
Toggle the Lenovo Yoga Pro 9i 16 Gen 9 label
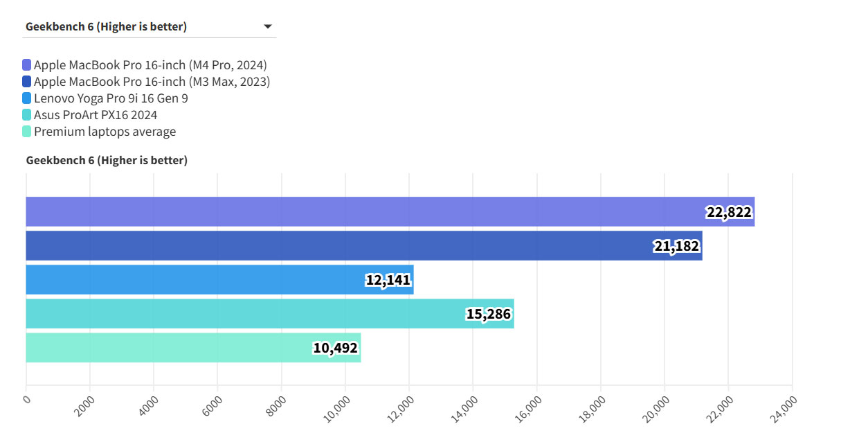[x=111, y=98]
